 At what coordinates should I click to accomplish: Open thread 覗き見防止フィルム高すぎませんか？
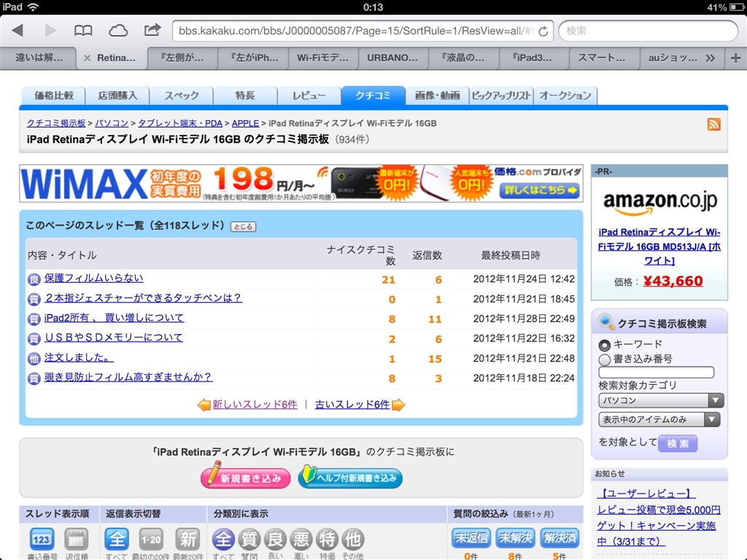[128, 377]
